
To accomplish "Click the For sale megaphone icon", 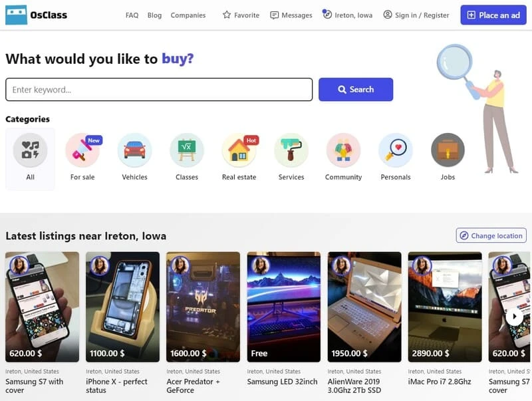I will pos(82,150).
